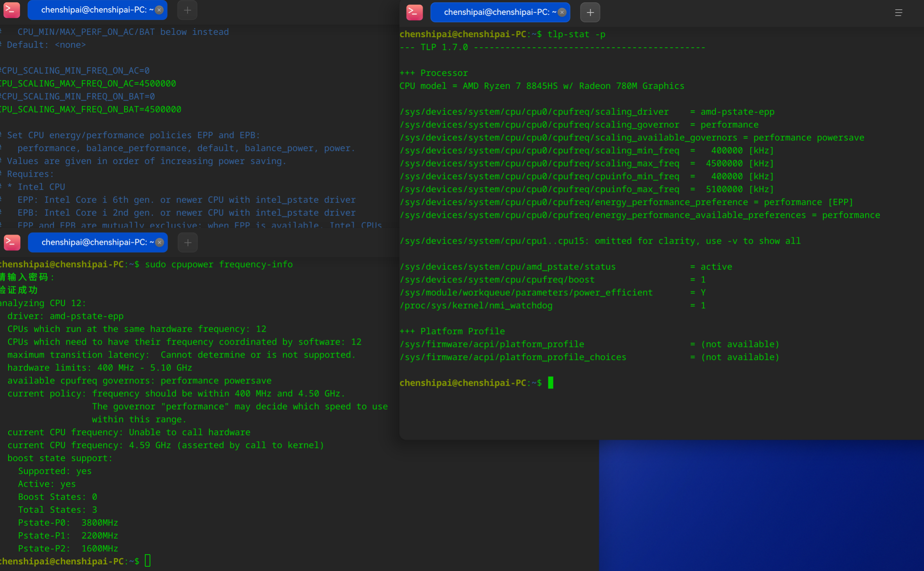Click scaling_driver 'amd-pstate-epp' value in tlp-stat
This screenshot has height=571, width=924.
click(x=738, y=112)
